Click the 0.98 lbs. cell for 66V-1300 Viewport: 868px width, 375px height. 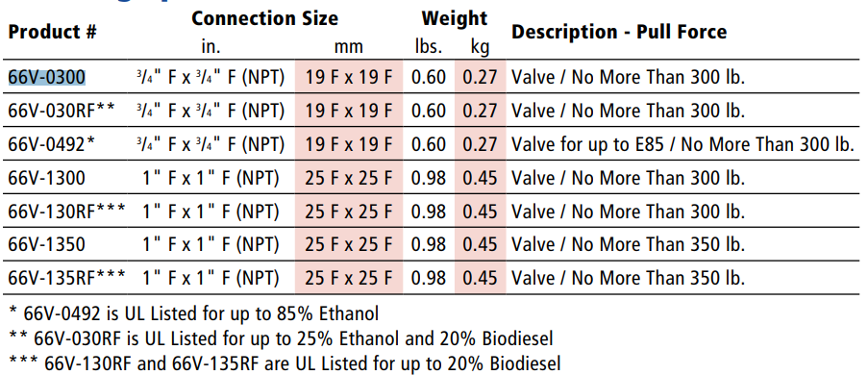point(429,178)
